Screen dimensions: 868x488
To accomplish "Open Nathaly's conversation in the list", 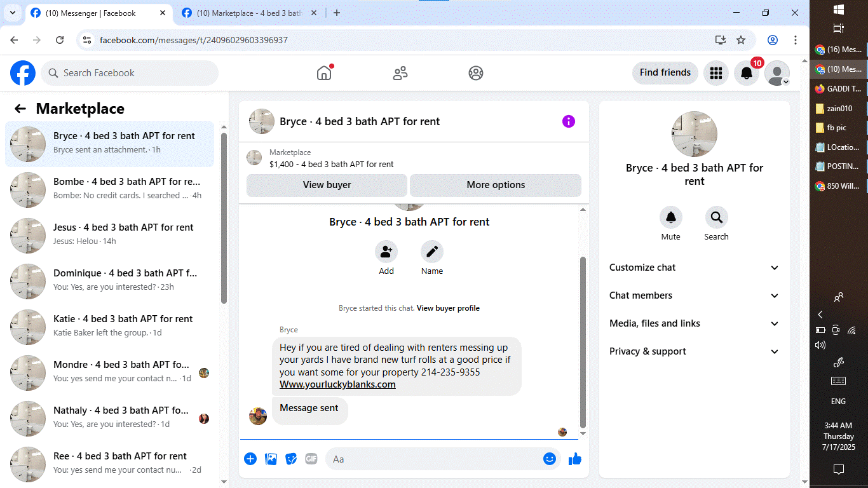I will 110,419.
